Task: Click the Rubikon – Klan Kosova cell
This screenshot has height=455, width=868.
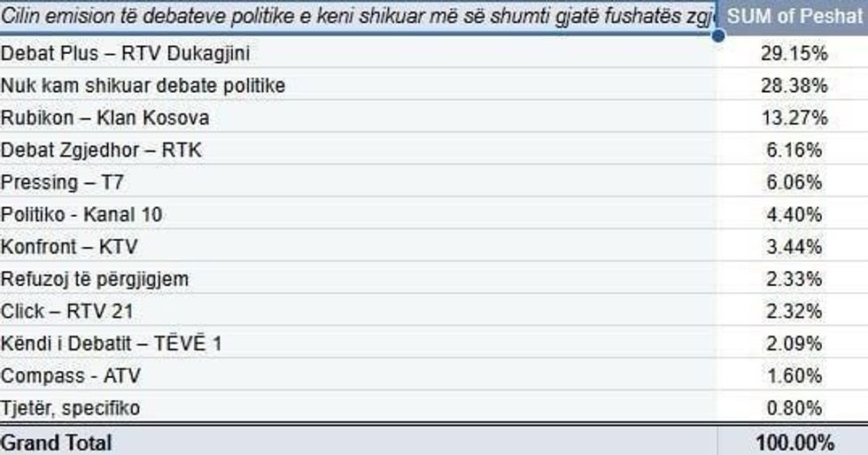Action: point(105,118)
